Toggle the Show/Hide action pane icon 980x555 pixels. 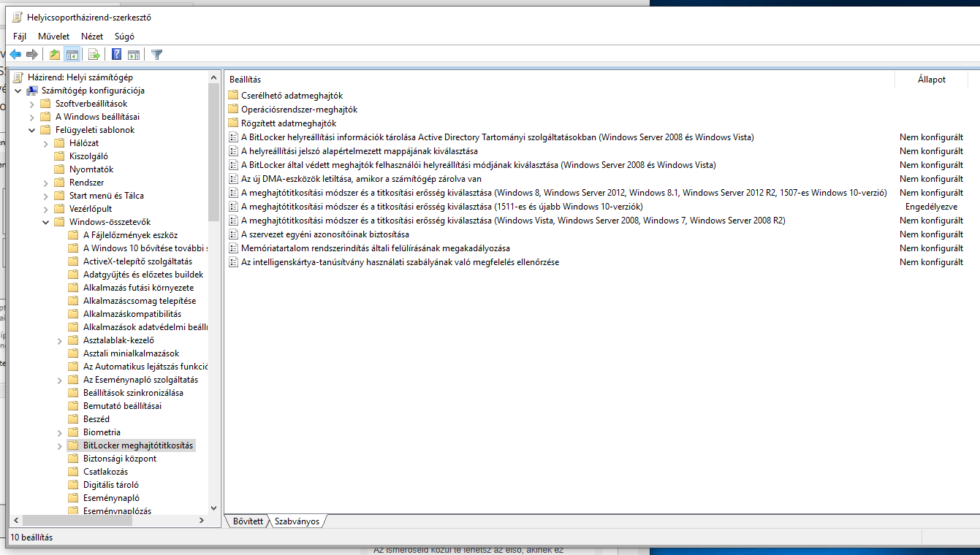coord(134,54)
